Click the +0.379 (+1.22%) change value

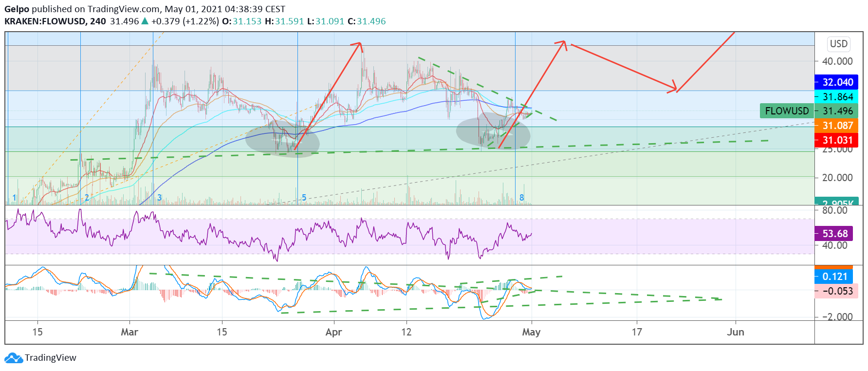coord(185,21)
